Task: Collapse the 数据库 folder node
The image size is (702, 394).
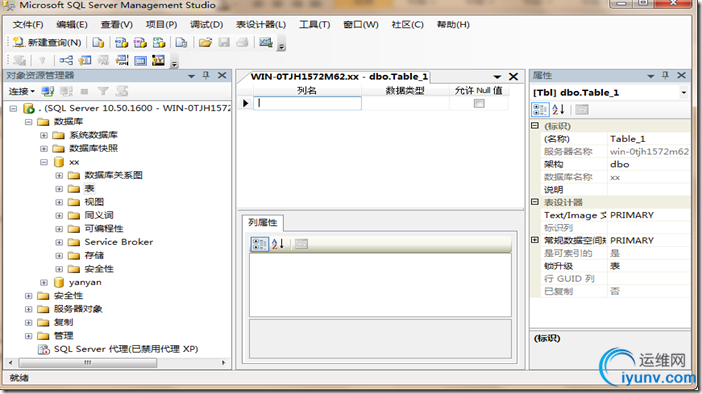Action: [x=29, y=122]
